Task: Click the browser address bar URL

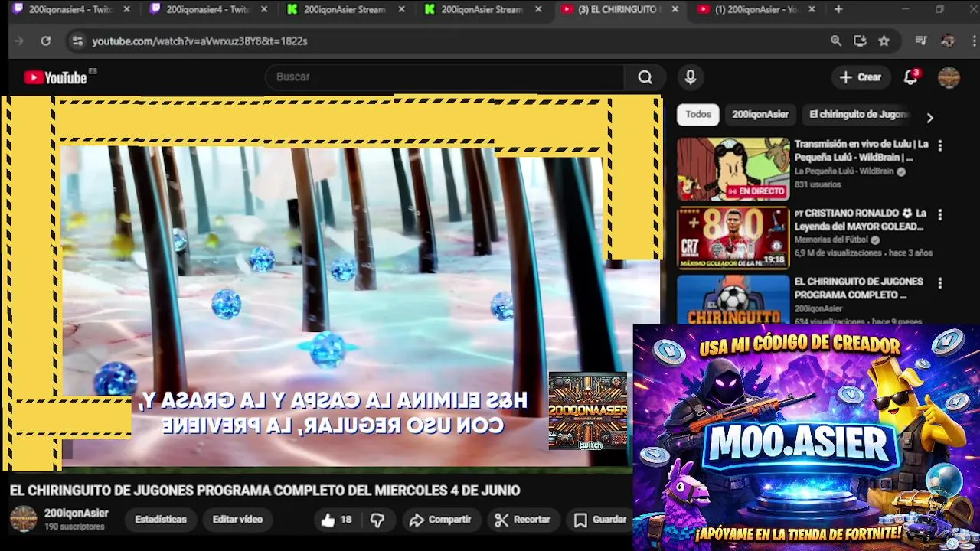Action: pos(200,41)
